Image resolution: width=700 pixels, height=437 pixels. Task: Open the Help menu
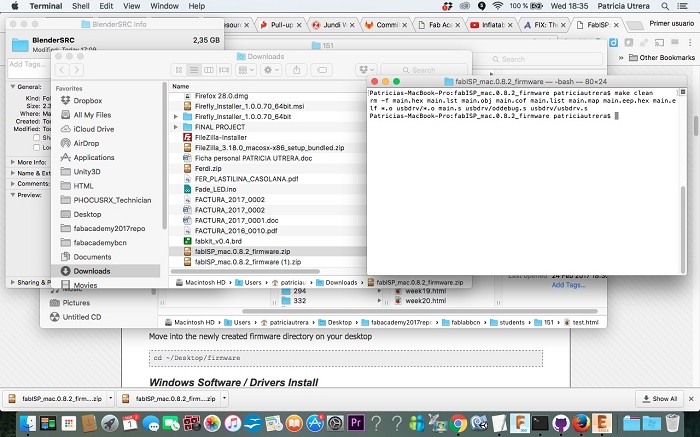(196, 6)
